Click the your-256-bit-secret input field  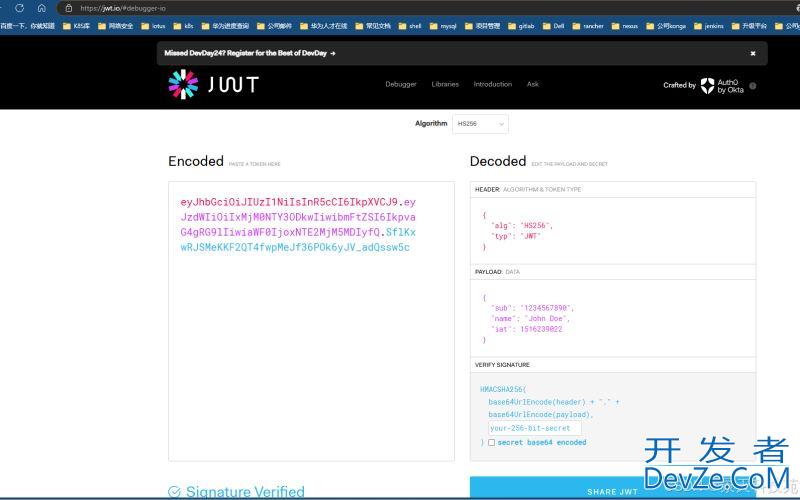535,428
